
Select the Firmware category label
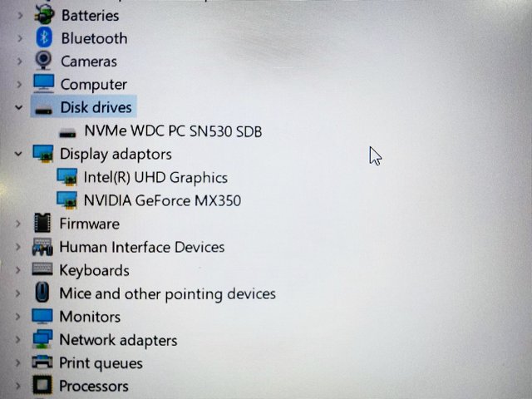click(90, 224)
